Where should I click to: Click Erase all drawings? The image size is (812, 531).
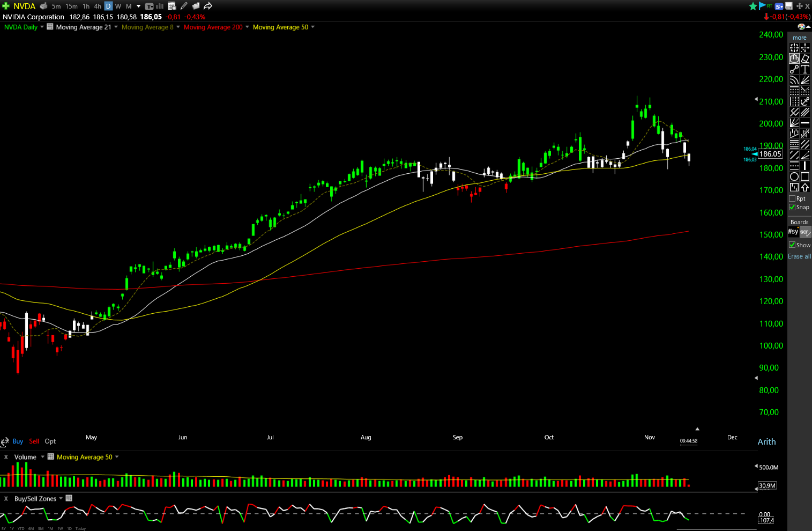(799, 256)
